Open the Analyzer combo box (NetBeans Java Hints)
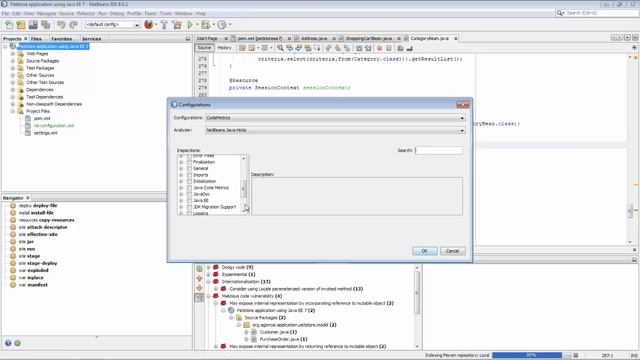 [335, 130]
